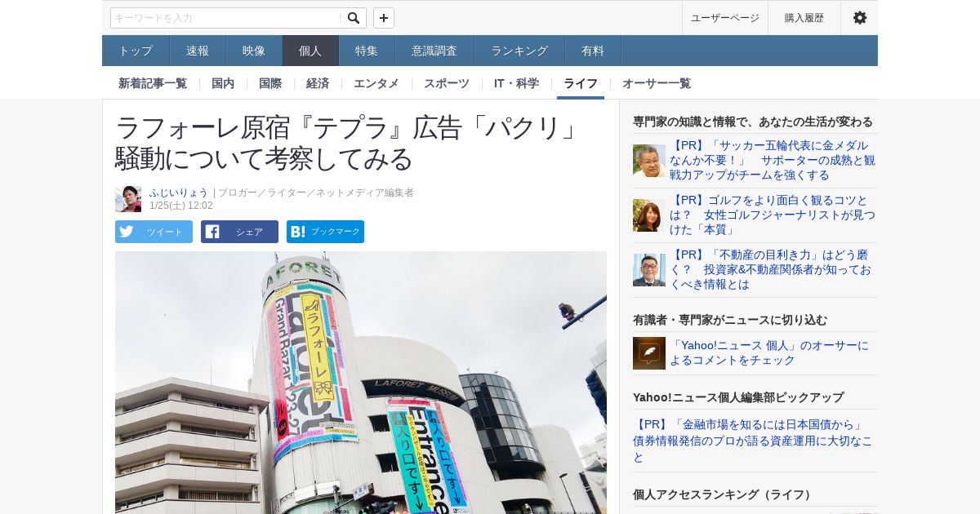980x514 pixels.
Task: Click author description ブロガー／ライター／ネットメディア編集者
Action: [316, 193]
